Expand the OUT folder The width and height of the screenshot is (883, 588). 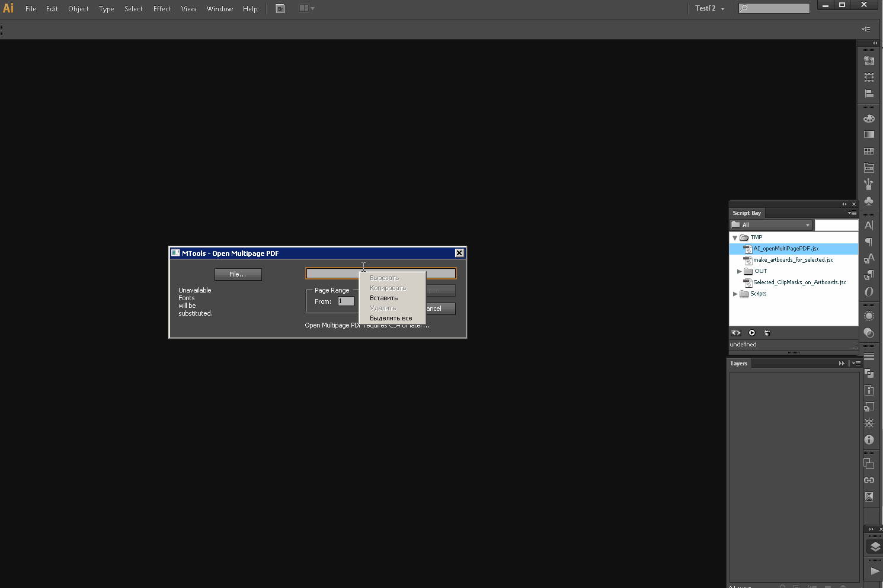(739, 271)
